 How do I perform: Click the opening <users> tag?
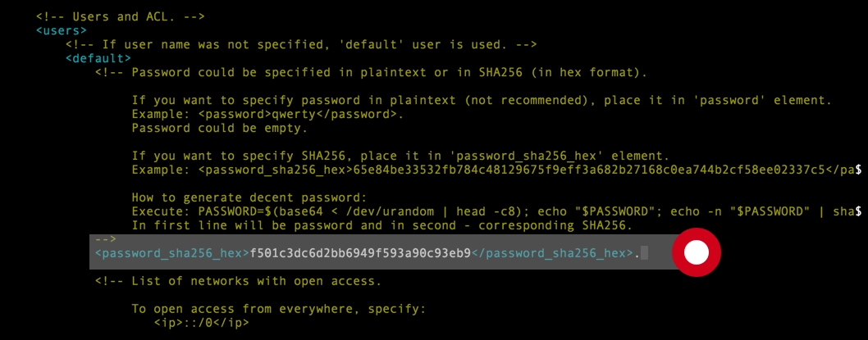tap(62, 30)
